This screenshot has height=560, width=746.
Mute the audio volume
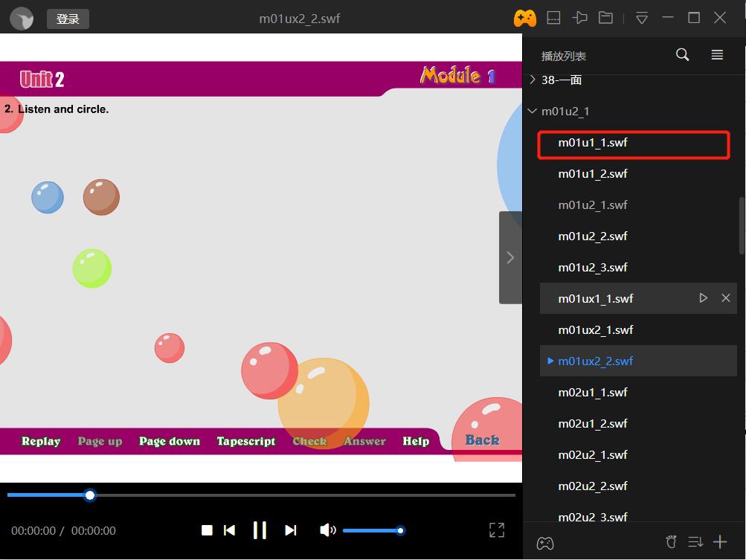tap(327, 530)
